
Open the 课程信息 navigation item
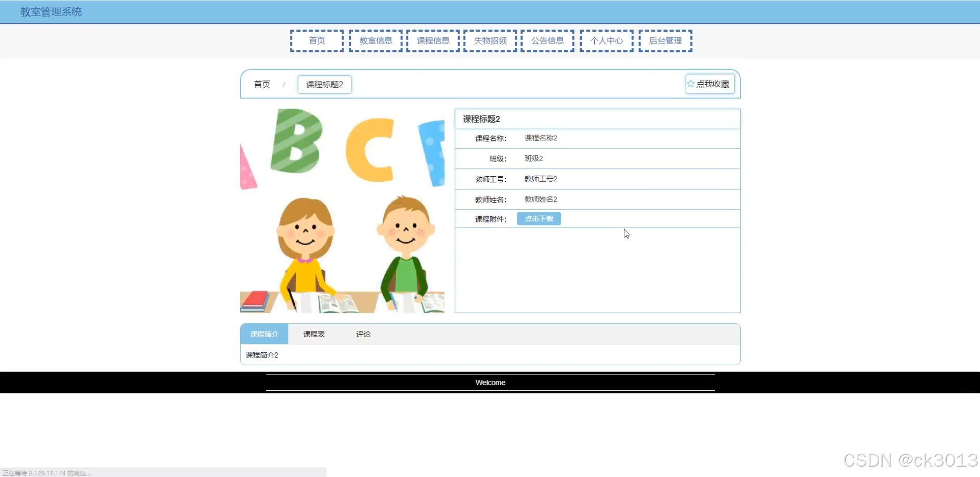coord(433,41)
